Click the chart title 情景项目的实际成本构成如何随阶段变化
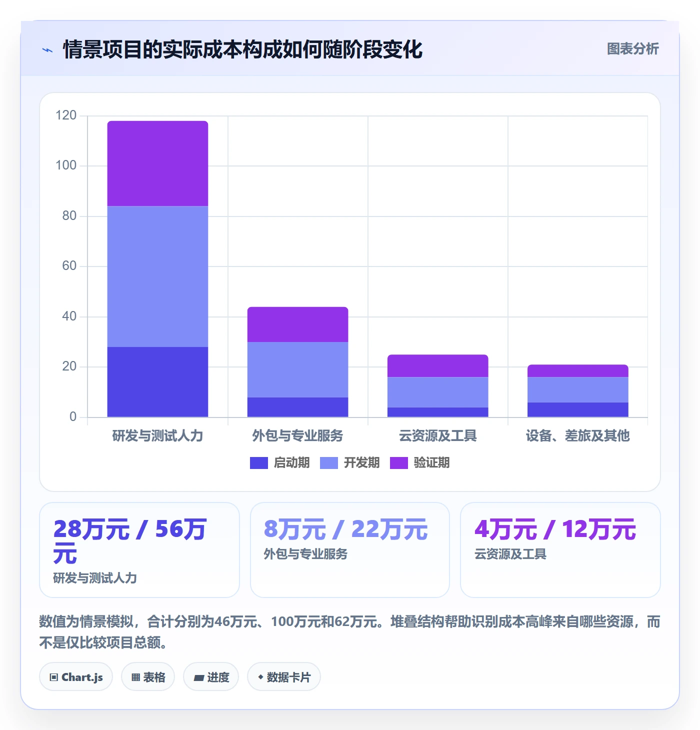Viewport: 700px width, 730px height. click(x=243, y=49)
